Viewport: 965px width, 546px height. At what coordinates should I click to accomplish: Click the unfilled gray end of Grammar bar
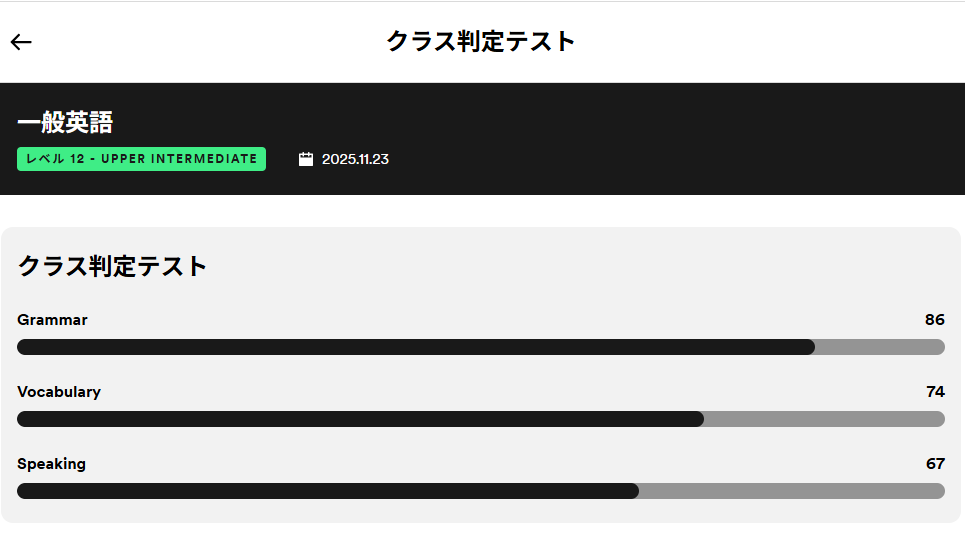point(880,347)
